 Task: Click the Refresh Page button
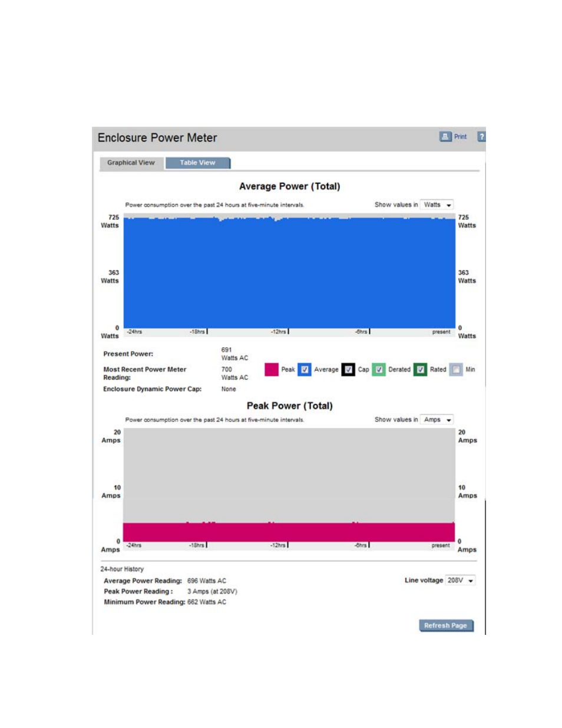tap(446, 625)
